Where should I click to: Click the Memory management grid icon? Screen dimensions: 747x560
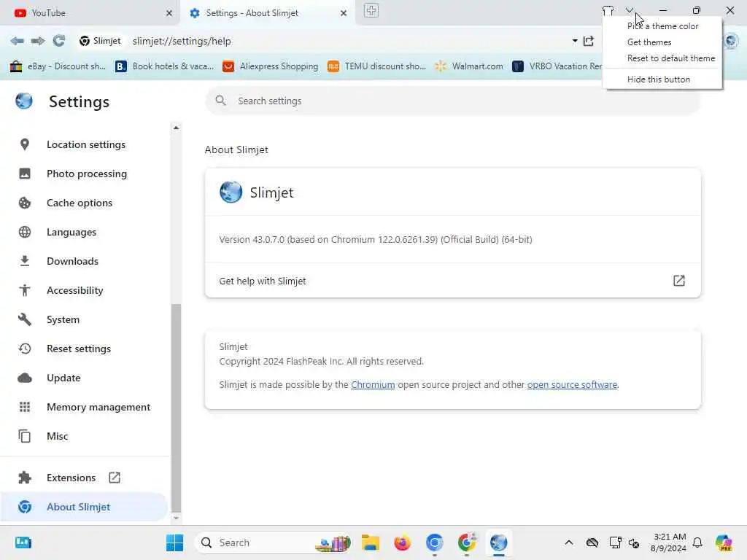click(25, 407)
